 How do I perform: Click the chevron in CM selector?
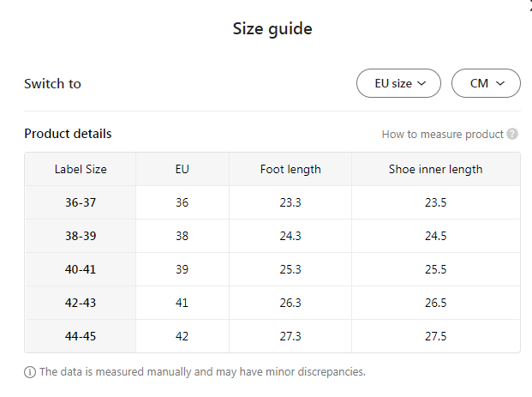tap(500, 83)
